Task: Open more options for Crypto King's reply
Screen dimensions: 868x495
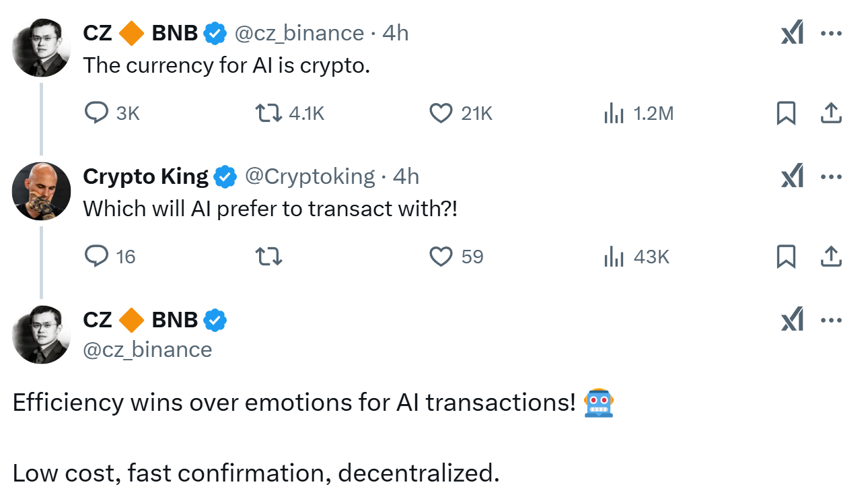Action: (x=832, y=176)
